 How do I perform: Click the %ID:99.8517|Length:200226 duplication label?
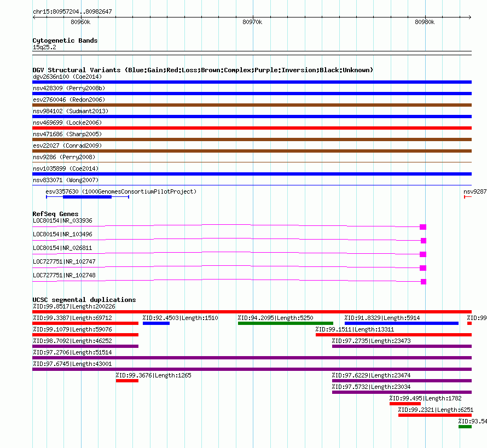pos(74,306)
